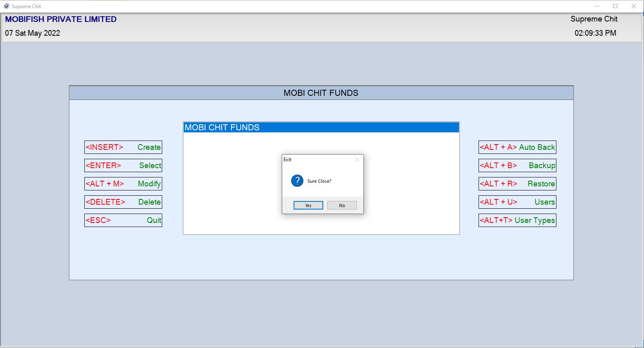Click the Supreme Chit label in header
The width and height of the screenshot is (644, 348).
pos(594,19)
